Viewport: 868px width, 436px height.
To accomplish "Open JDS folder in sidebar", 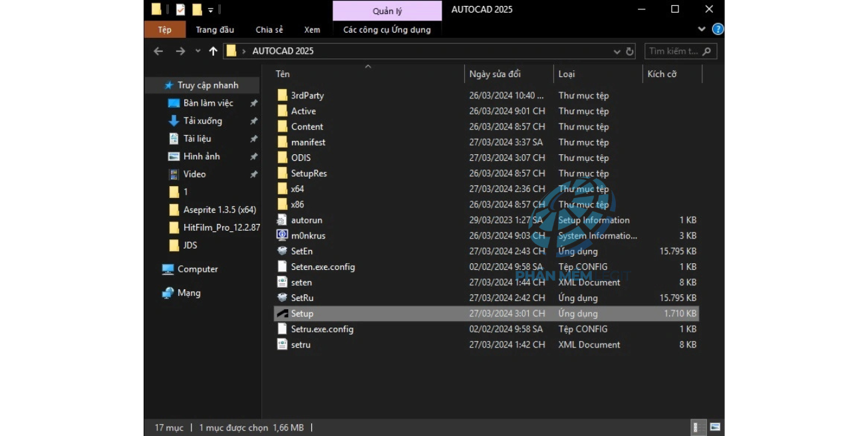I will (x=190, y=245).
